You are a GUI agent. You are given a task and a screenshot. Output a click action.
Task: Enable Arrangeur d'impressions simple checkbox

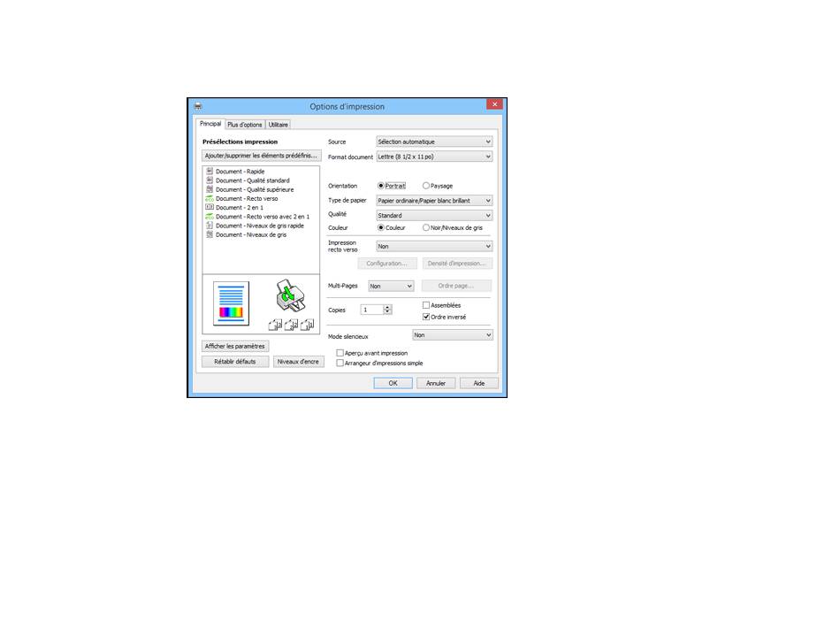340,363
